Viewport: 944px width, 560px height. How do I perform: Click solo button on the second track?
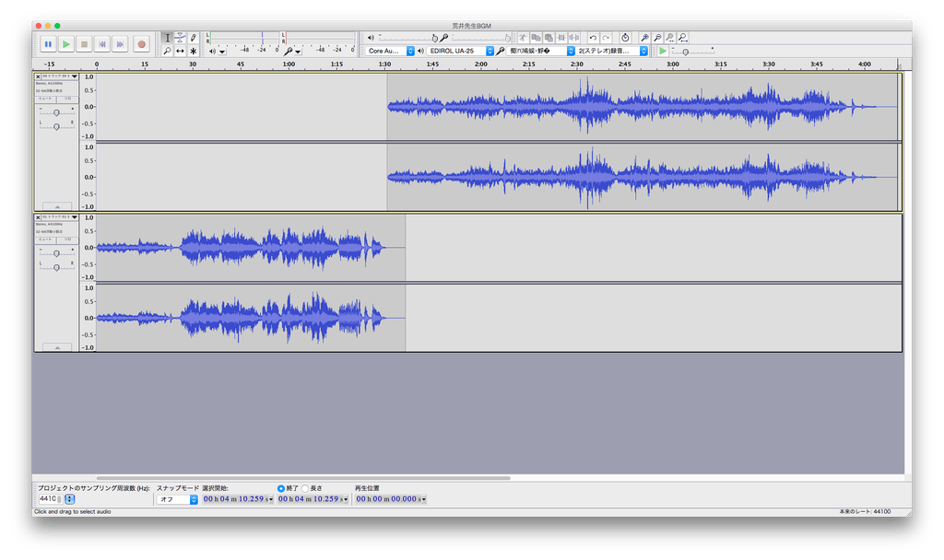pos(67,239)
